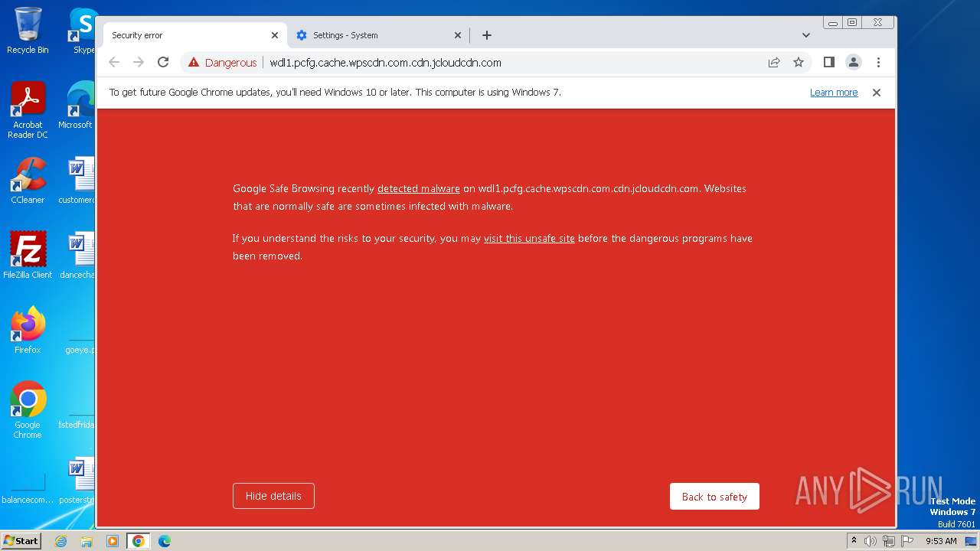Click the 9:53 AM taskbar clock
980x551 pixels.
[x=941, y=541]
